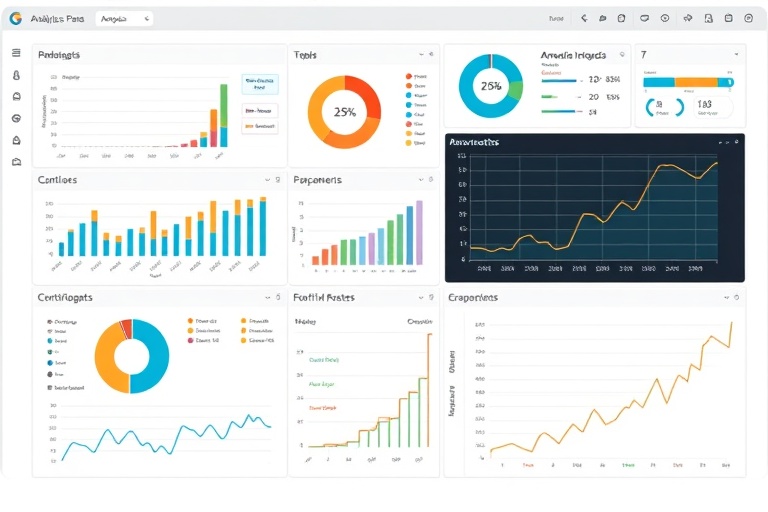Click the back arrow icon in the top toolbar
Image resolution: width=768 pixels, height=512 pixels.
pyautogui.click(x=584, y=18)
